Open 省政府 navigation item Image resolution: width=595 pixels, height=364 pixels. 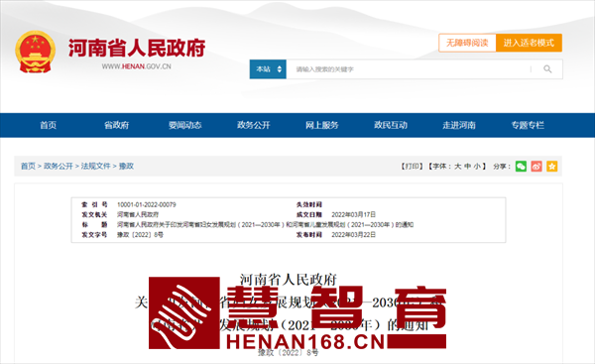coord(116,125)
